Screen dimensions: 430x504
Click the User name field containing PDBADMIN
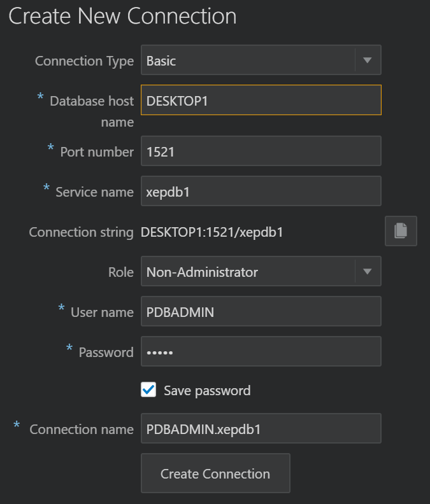click(261, 312)
